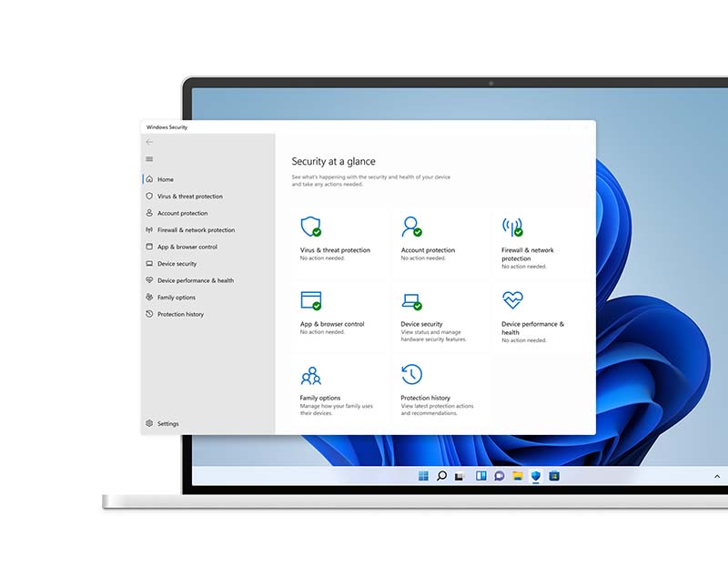The height and width of the screenshot is (577, 728).
Task: Click 'Manage how your family uses their devices' text
Action: [336, 410]
